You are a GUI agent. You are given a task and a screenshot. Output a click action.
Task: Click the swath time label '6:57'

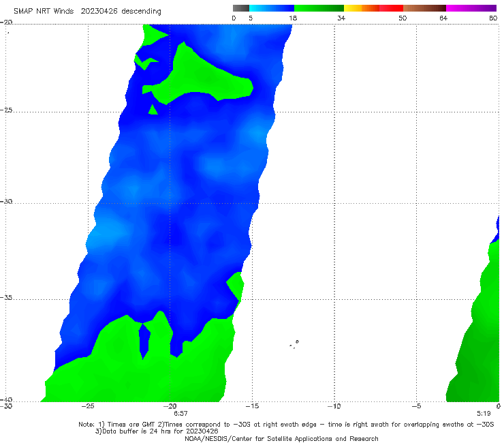click(180, 414)
